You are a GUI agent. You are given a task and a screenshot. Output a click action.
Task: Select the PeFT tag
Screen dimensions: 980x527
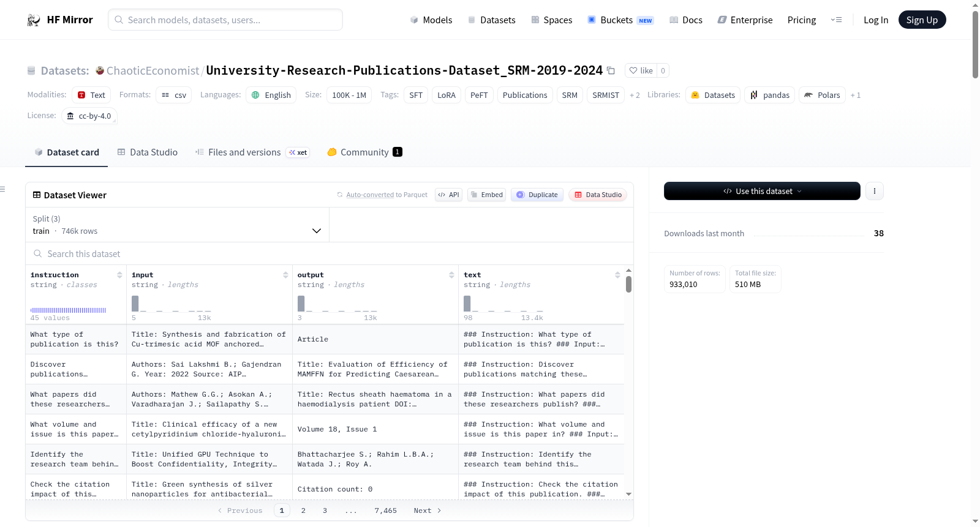point(479,95)
